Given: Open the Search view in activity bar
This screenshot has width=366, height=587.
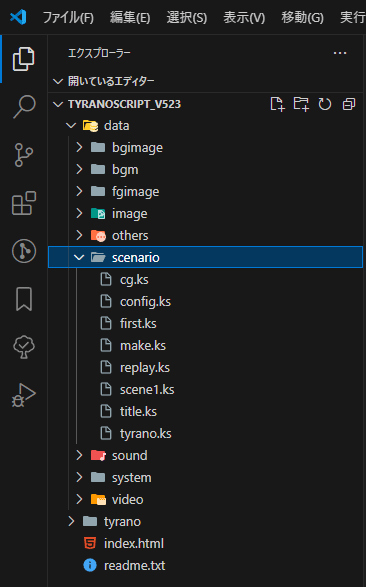Looking at the screenshot, I should tap(24, 107).
